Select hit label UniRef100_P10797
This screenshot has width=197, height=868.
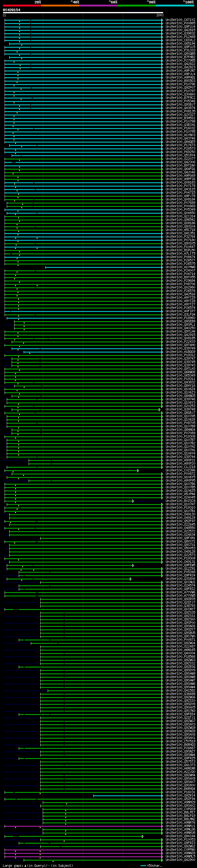pyautogui.click(x=180, y=91)
